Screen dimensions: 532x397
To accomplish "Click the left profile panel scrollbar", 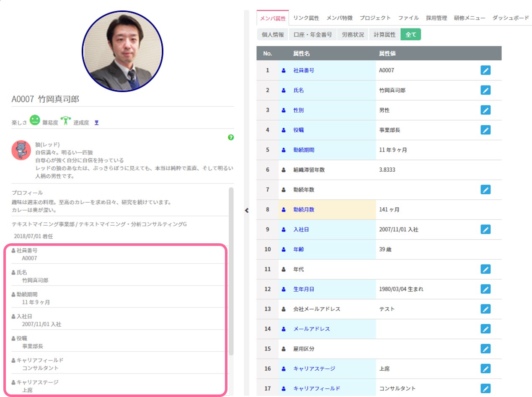I will (x=231, y=272).
